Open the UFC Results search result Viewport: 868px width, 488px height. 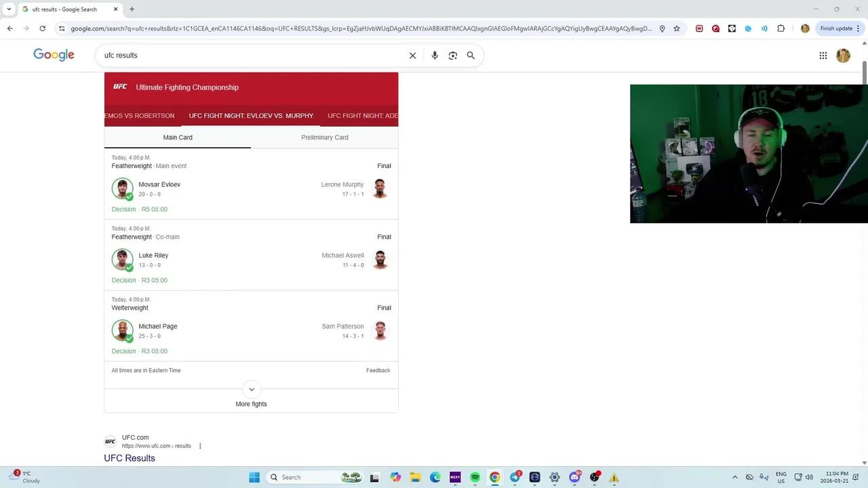pos(130,458)
